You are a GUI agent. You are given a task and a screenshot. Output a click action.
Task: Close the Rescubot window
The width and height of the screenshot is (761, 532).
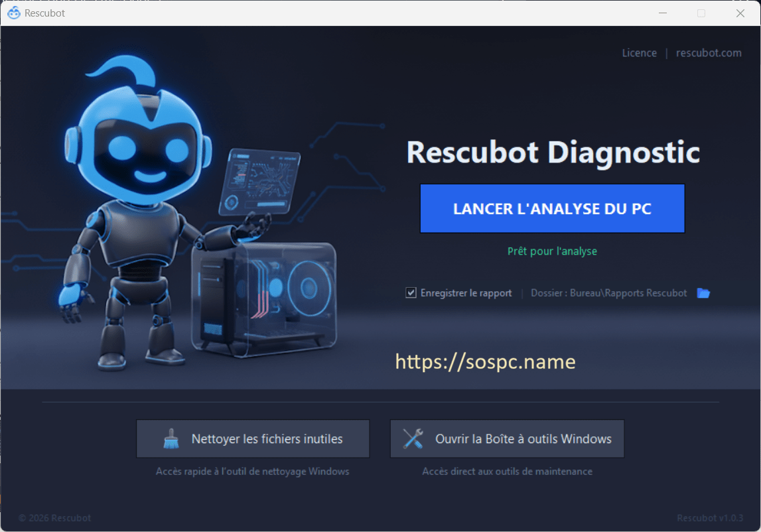pos(740,13)
